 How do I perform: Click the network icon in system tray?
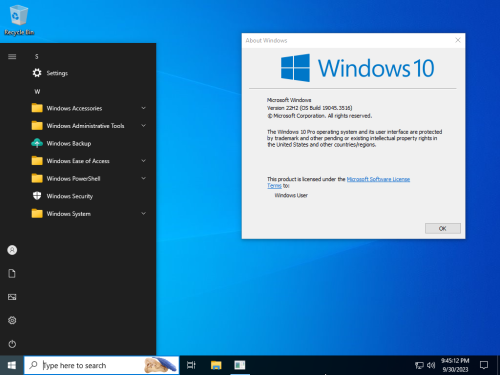pyautogui.click(x=419, y=366)
